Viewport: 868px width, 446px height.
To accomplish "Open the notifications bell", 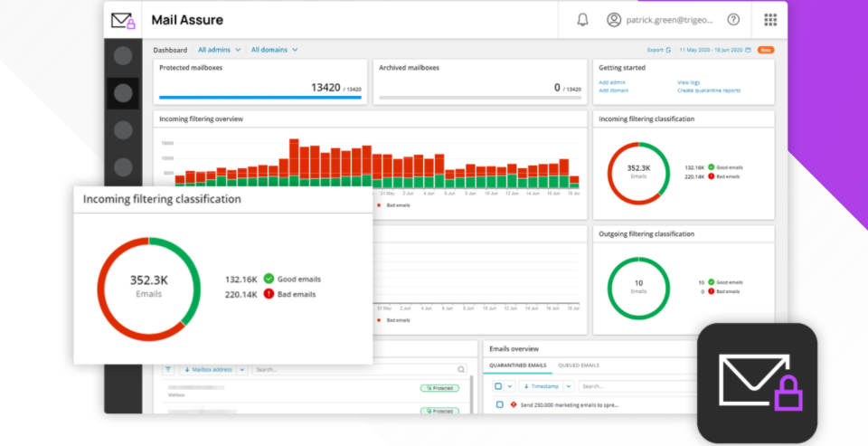I will (x=582, y=20).
